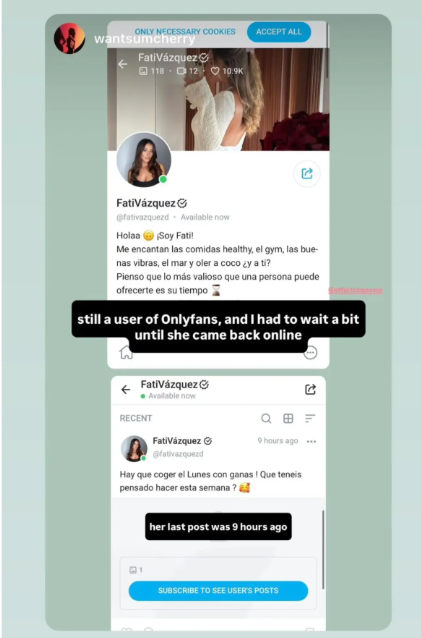Image resolution: width=421 pixels, height=638 pixels.
Task: Open the sort filter icon
Action: [310, 418]
